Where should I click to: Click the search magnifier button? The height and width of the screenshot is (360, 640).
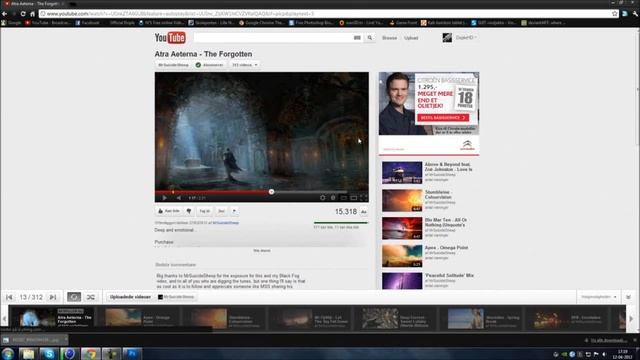tap(370, 38)
